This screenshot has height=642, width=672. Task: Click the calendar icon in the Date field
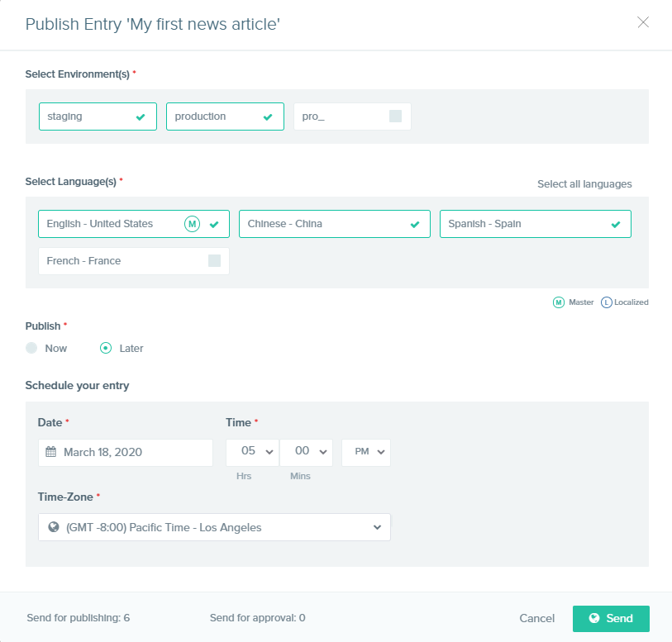tap(52, 452)
